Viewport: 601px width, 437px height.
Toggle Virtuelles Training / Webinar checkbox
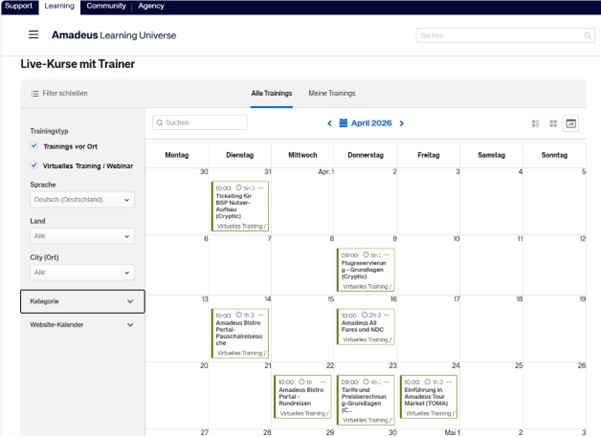pyautogui.click(x=35, y=165)
